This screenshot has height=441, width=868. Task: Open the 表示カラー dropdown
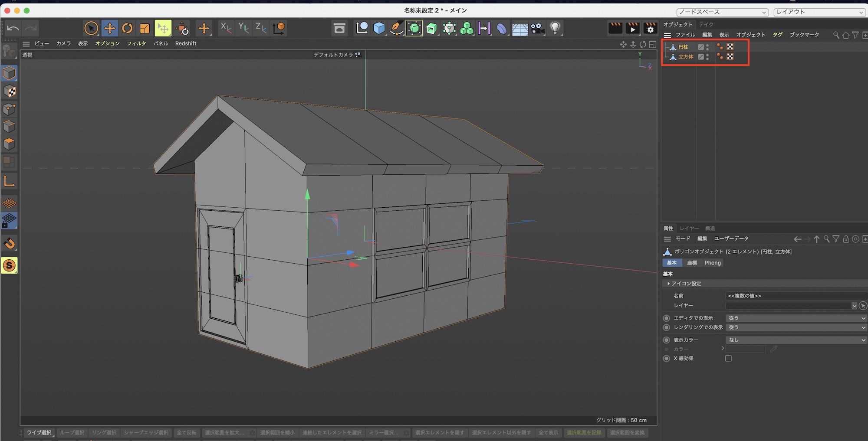[795, 340]
